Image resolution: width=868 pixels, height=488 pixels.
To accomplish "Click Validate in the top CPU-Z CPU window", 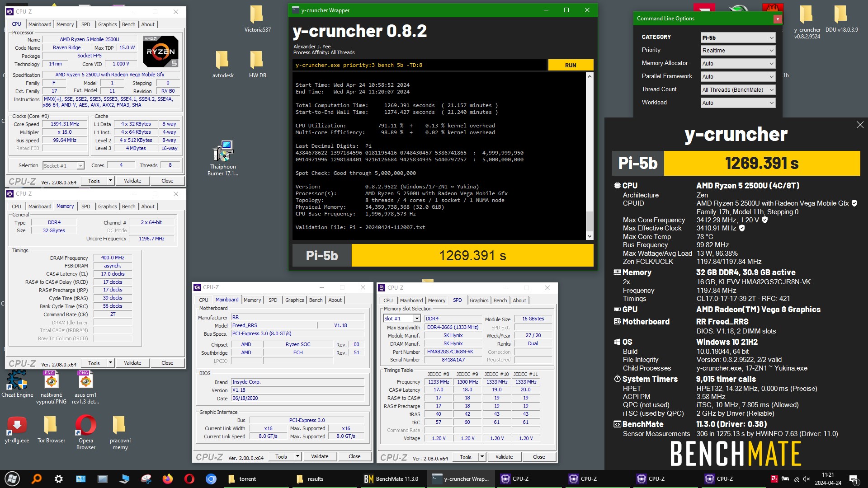I will click(x=132, y=181).
